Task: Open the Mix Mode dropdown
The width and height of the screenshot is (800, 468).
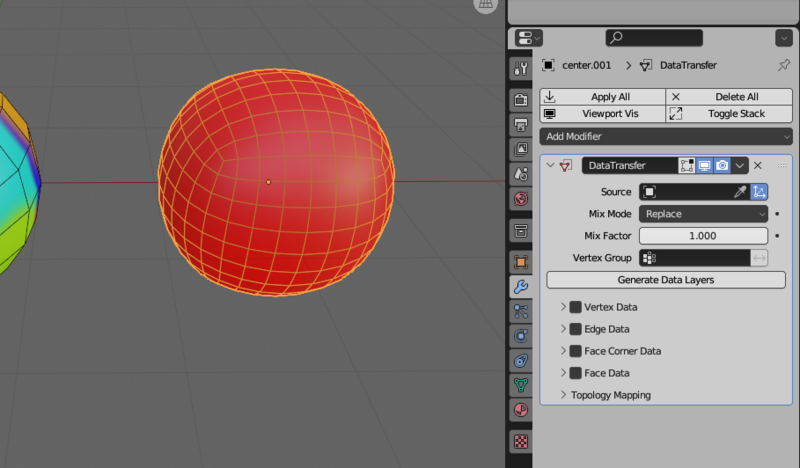Action: point(702,214)
